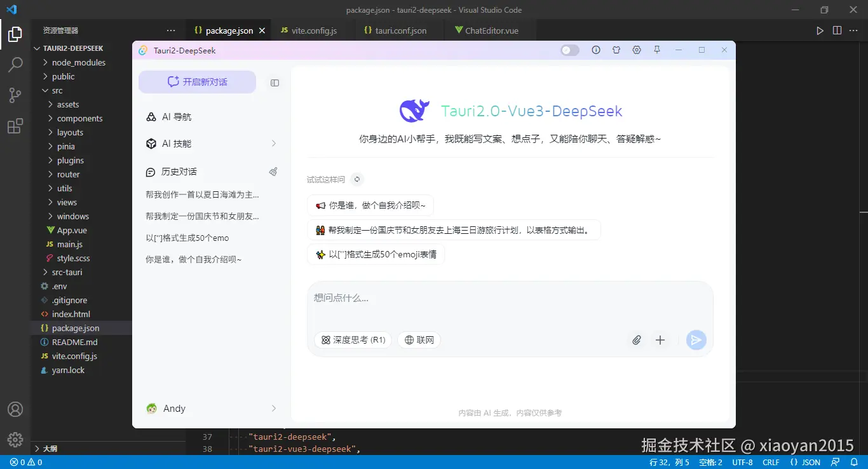
Task: Pin the Tauri2-DeepSeek window on top
Action: (x=657, y=50)
